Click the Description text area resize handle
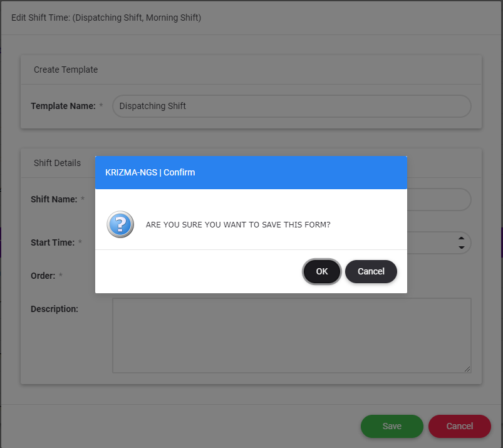The height and width of the screenshot is (448, 503). tap(467, 369)
